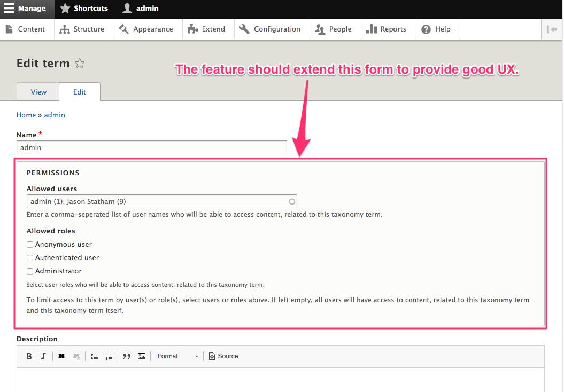The width and height of the screenshot is (564, 392).
Task: Enable the Authenticated user role
Action: pyautogui.click(x=30, y=257)
